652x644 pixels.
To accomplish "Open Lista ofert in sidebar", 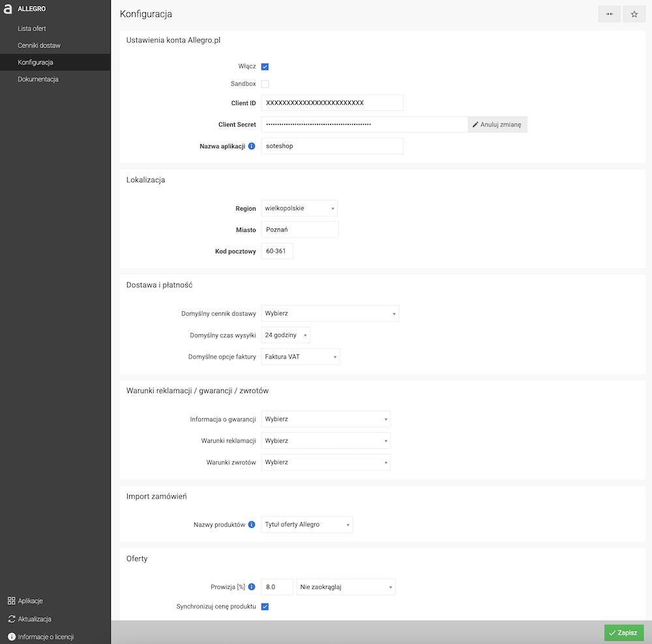I will 31,29.
